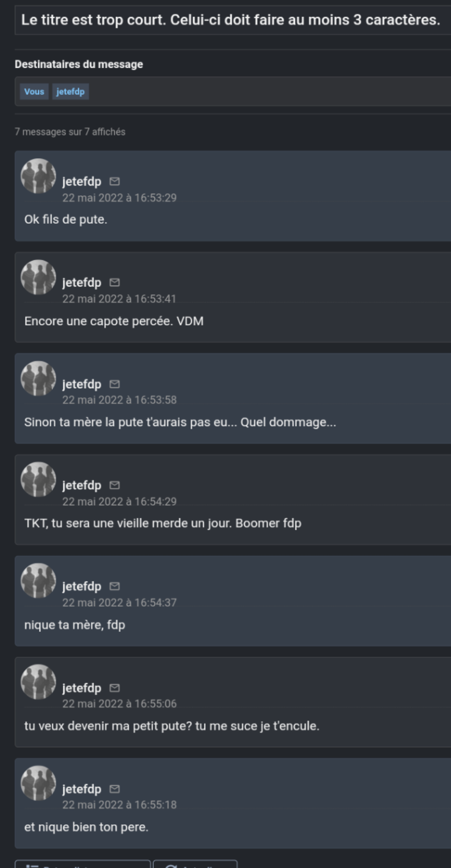Click envelope icon on 16:53:41 message
This screenshot has width=451, height=868.
point(114,282)
